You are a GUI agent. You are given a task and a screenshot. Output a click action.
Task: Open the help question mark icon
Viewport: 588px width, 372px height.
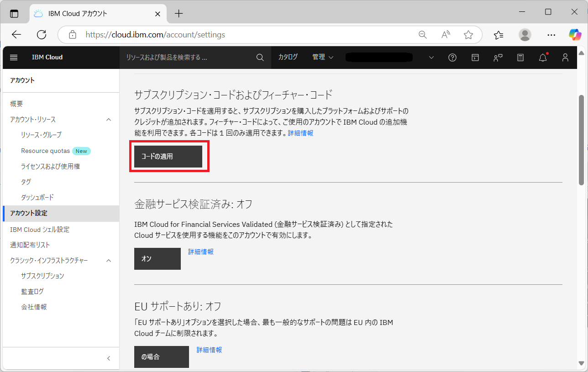click(x=452, y=57)
